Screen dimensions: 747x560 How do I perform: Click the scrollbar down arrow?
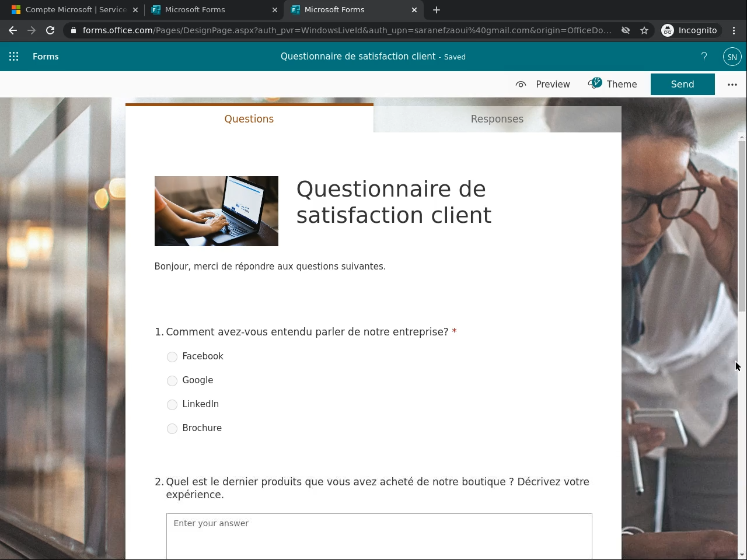tap(742, 555)
